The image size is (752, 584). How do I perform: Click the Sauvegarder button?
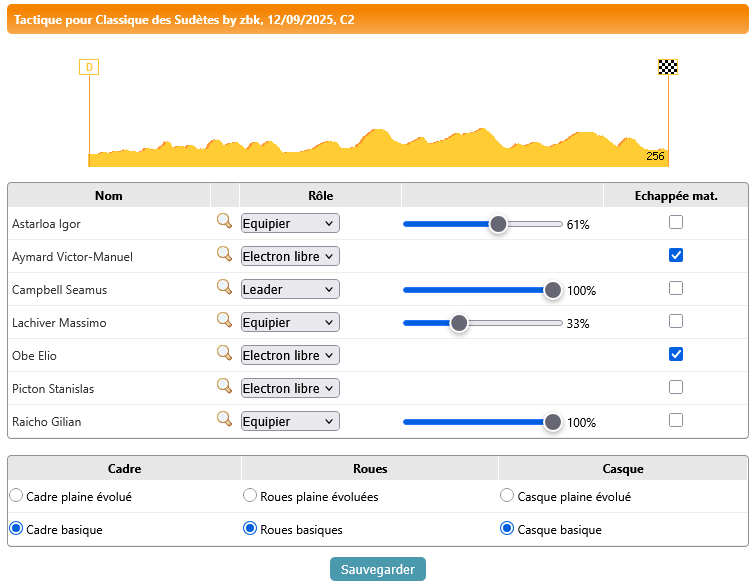[378, 569]
